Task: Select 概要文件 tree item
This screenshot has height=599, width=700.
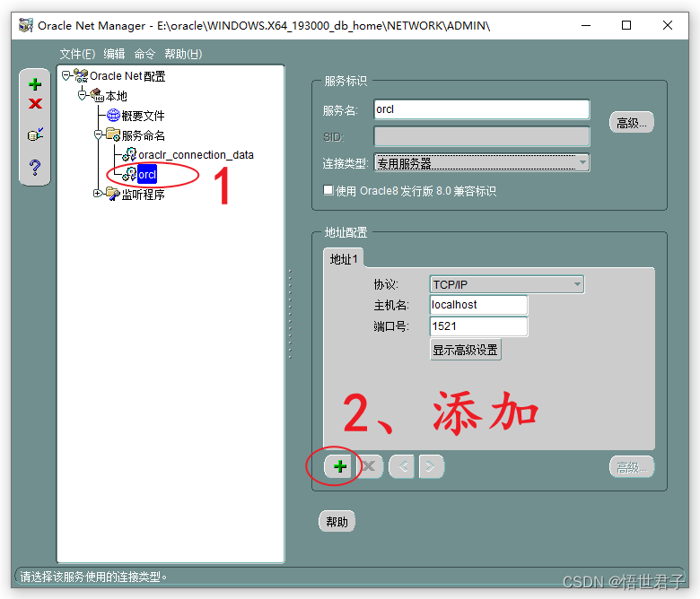Action: (143, 116)
